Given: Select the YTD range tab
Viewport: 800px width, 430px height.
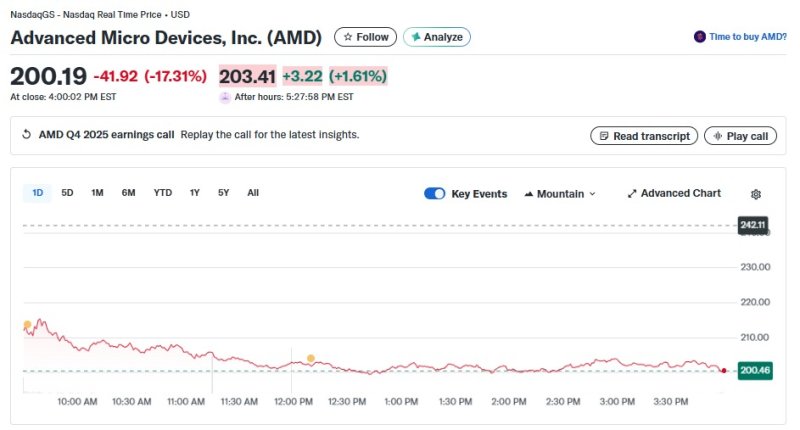Looking at the screenshot, I should coord(162,193).
